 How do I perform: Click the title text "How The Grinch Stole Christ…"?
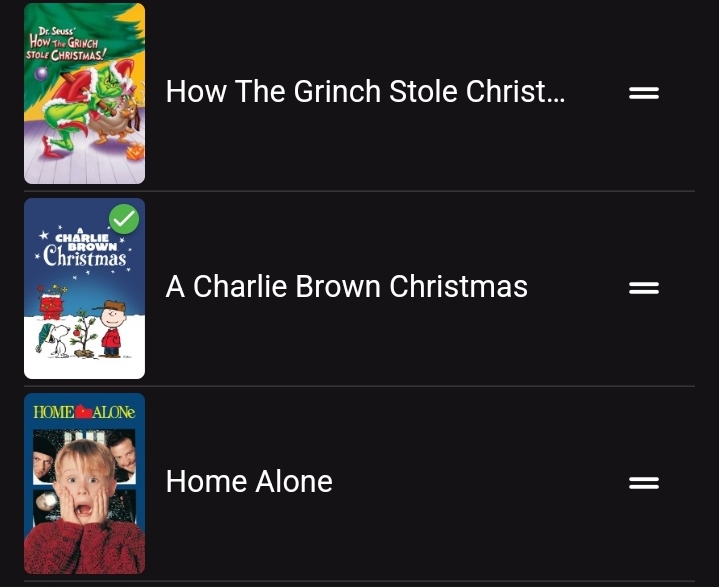[365, 92]
